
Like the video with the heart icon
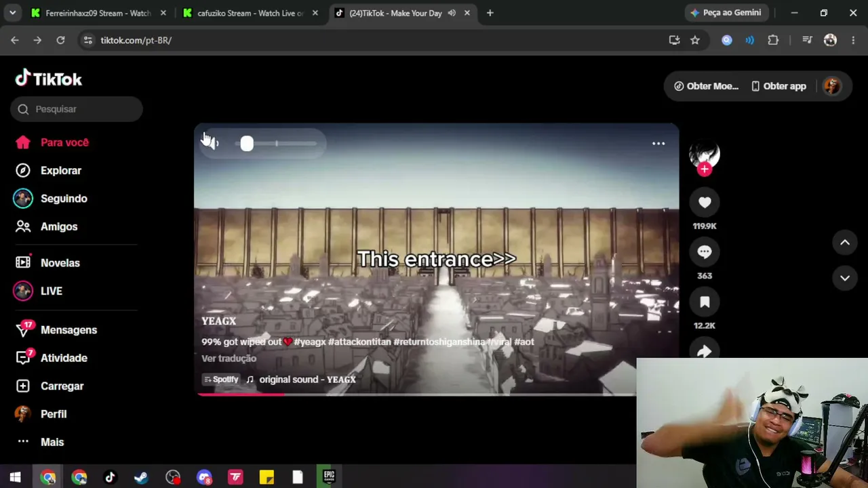(x=705, y=202)
